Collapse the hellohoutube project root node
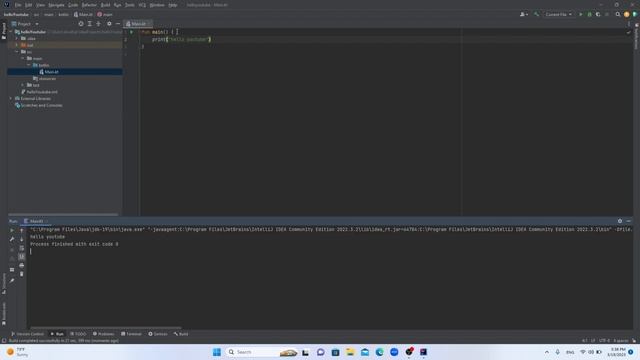This screenshot has height=360, width=640. (11, 32)
